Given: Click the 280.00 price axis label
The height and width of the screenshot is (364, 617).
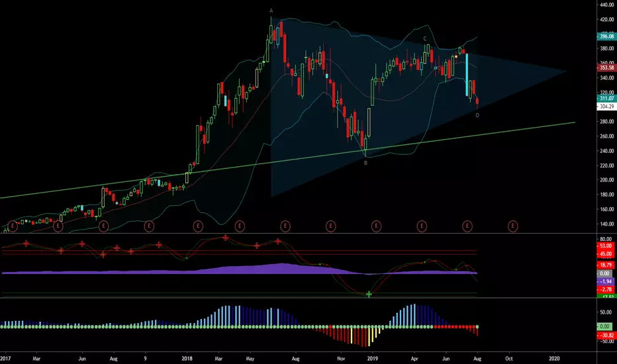Looking at the screenshot, I should pos(607,122).
